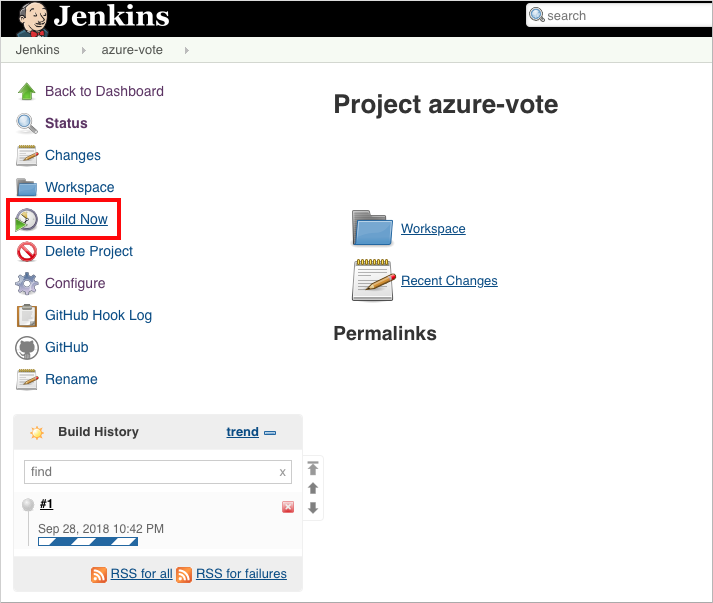Open Configure in the side menu

75,283
